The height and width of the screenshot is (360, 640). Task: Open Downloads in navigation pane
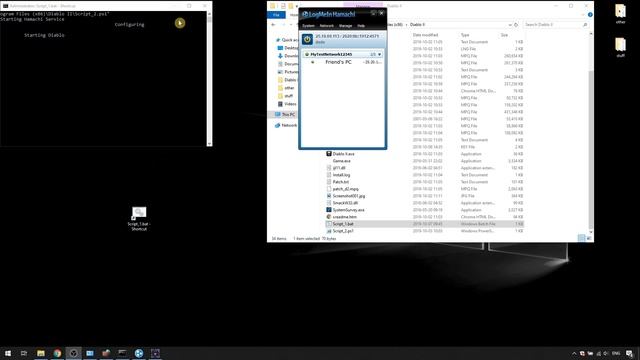pyautogui.click(x=288, y=56)
